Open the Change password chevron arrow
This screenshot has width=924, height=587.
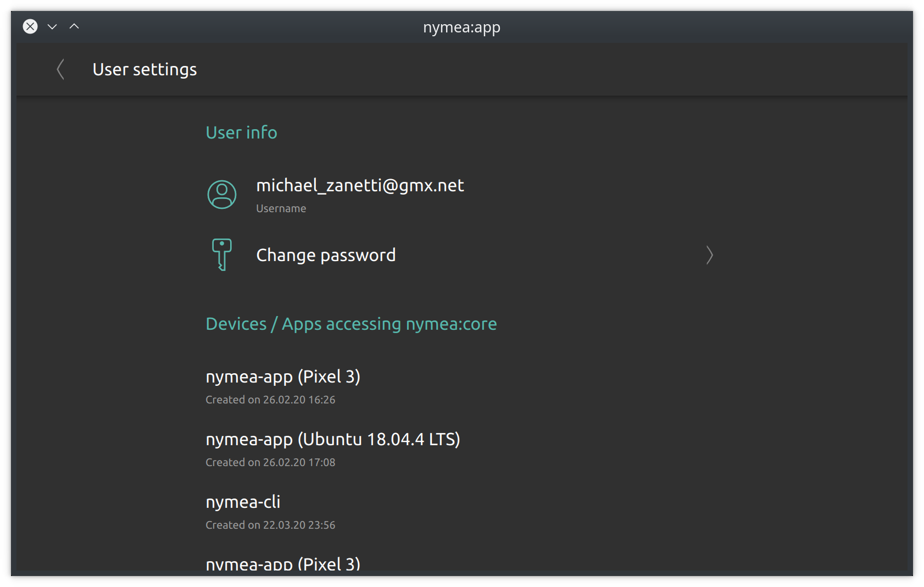point(709,255)
